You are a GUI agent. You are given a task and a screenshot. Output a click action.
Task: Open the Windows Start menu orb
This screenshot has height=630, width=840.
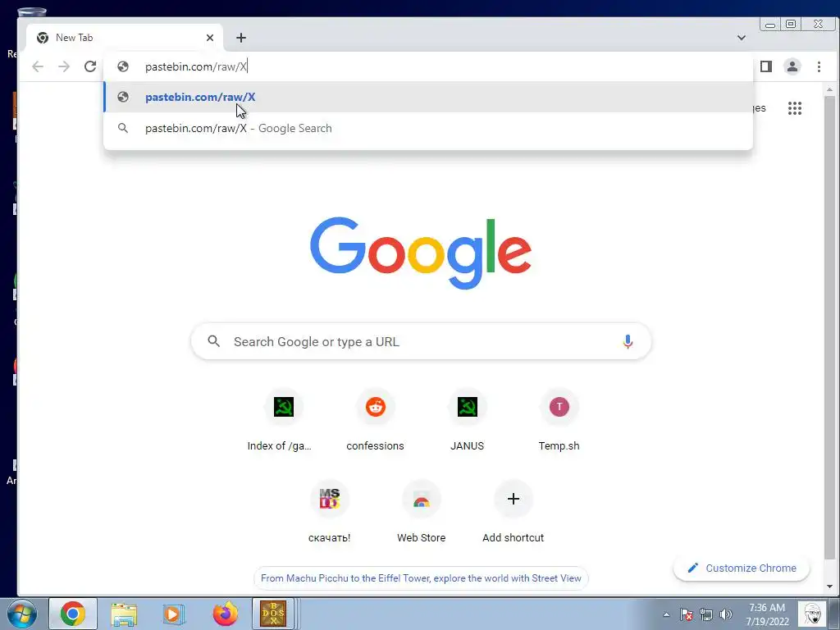click(x=22, y=614)
